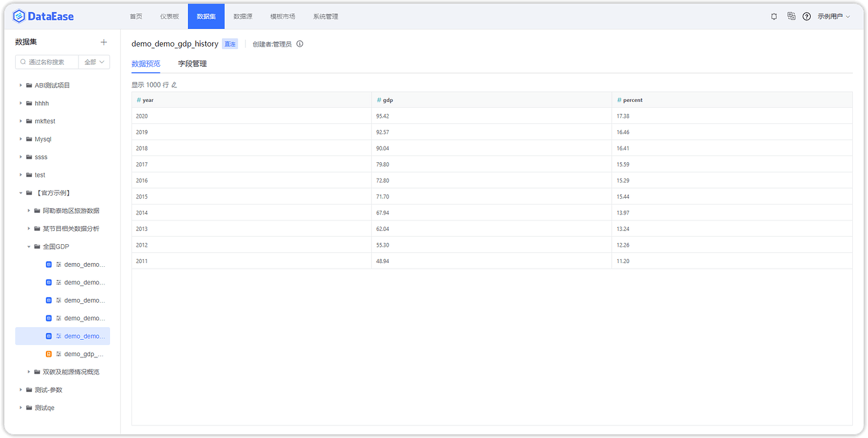Expand the 测试-参数 folder arrow
The image size is (868, 438).
(x=21, y=390)
